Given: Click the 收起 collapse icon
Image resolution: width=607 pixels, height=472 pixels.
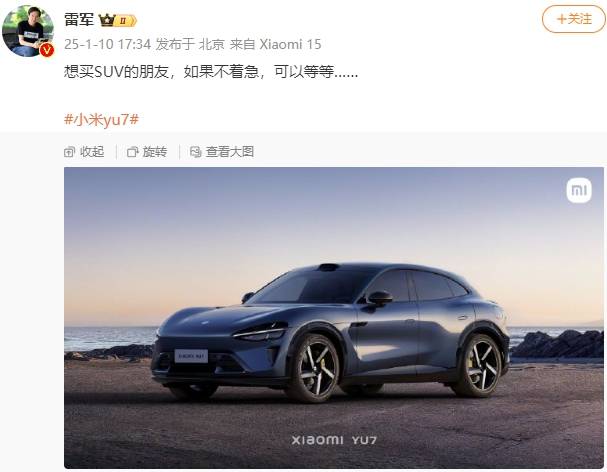Looking at the screenshot, I should (69, 152).
